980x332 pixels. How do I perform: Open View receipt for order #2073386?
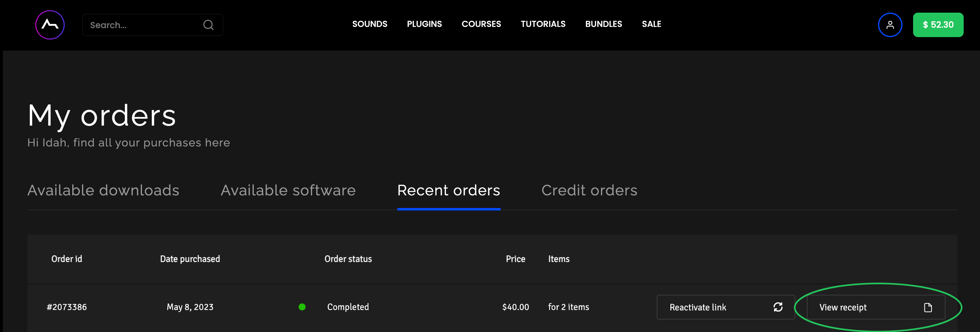tap(843, 308)
